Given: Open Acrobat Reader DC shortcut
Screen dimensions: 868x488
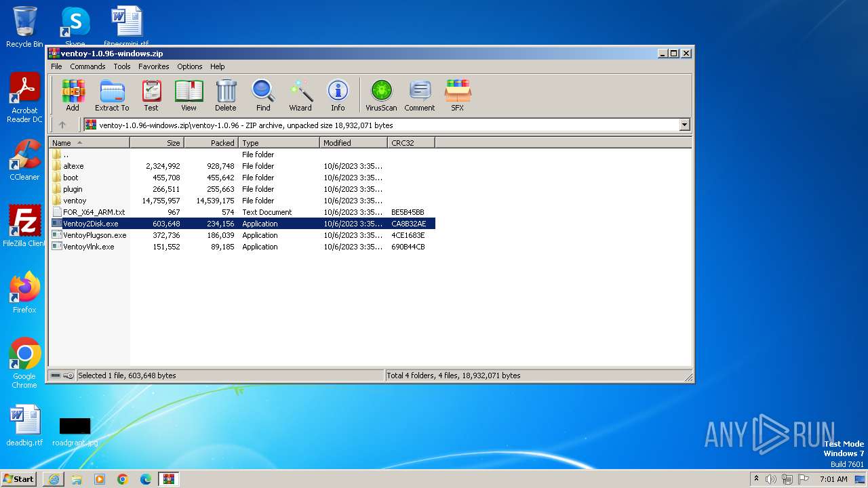Looking at the screenshot, I should click(x=24, y=98).
